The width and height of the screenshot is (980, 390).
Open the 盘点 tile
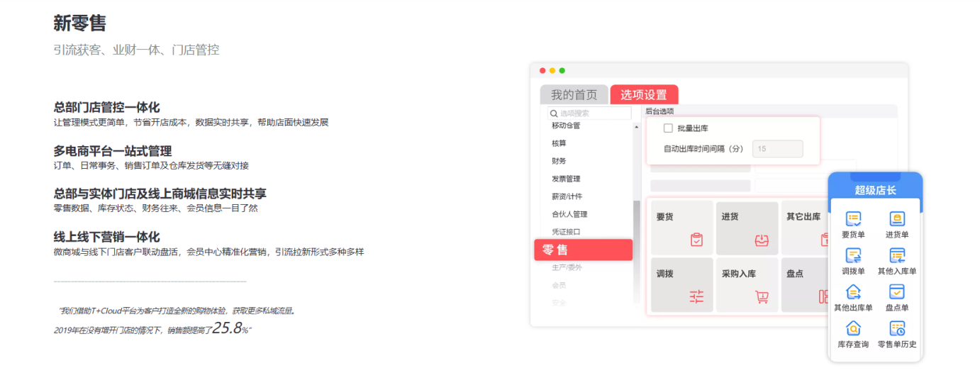pyautogui.click(x=804, y=284)
